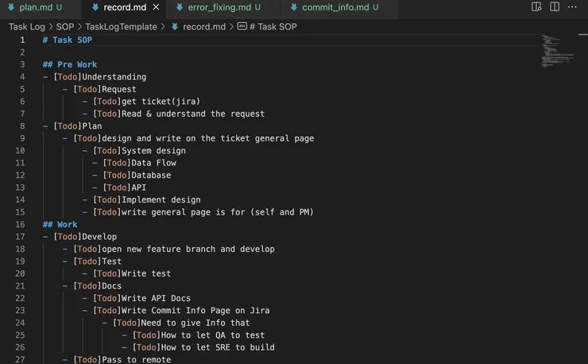Click 'Write Commit Info Page on Jira' line
This screenshot has width=588, height=364.
195,311
